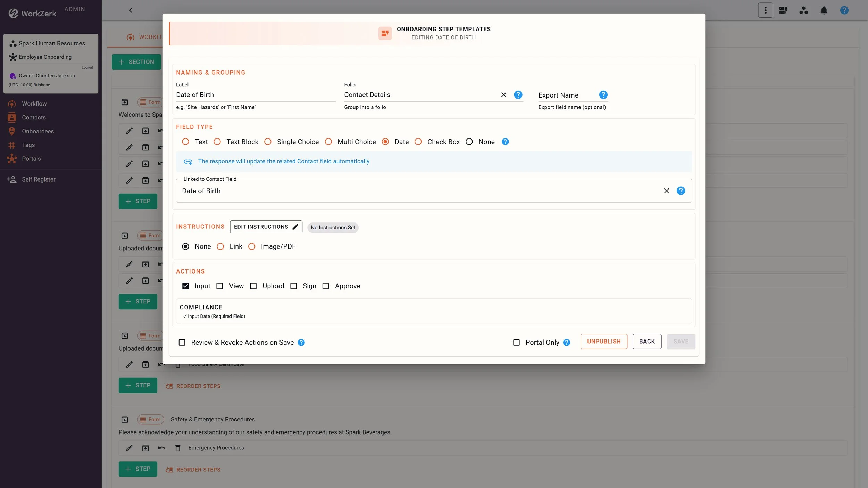
Task: Open Portals in the sidebar
Action: (31, 159)
